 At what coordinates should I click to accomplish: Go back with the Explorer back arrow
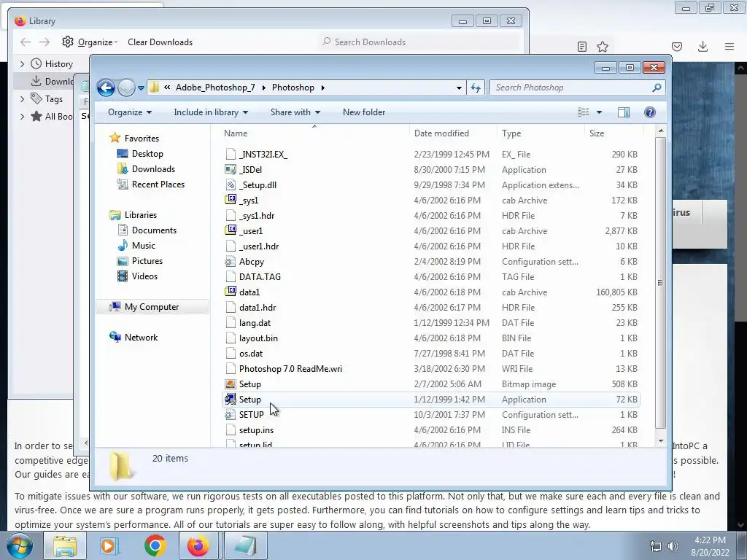pyautogui.click(x=106, y=87)
